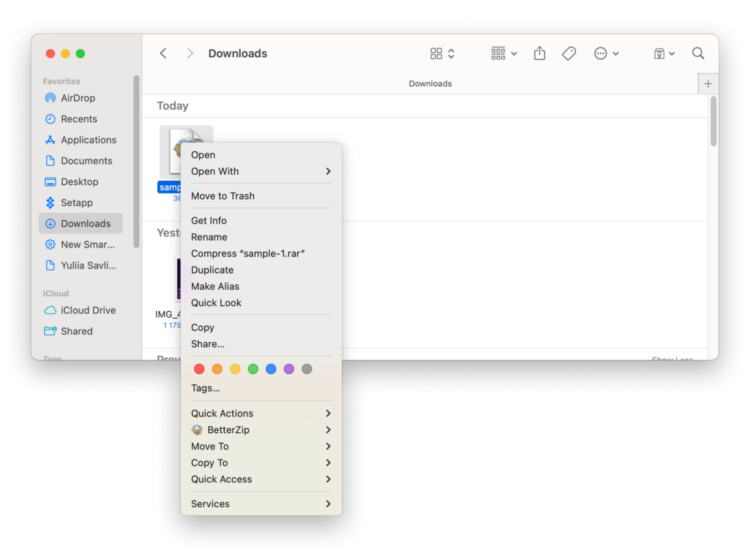Choose Move to Trash
Viewport: 747px width, 560px height.
(223, 196)
